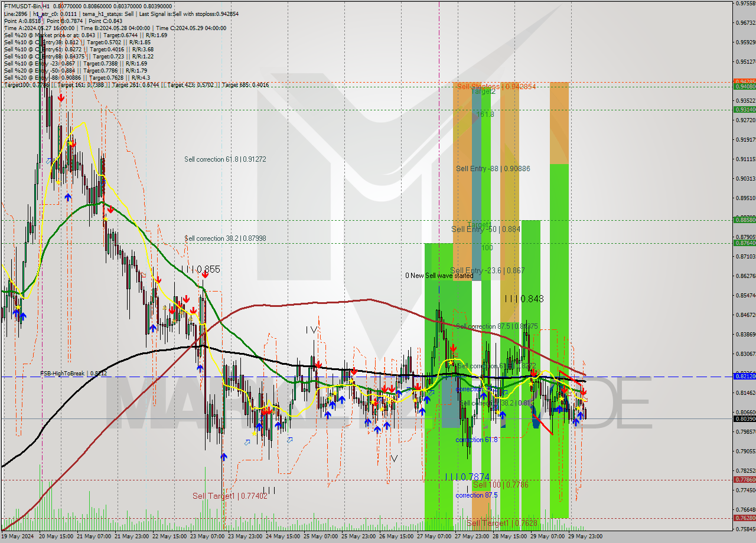
Task: Click the 'Sell 100 | 0.7786' label
Action: pyautogui.click(x=500, y=485)
